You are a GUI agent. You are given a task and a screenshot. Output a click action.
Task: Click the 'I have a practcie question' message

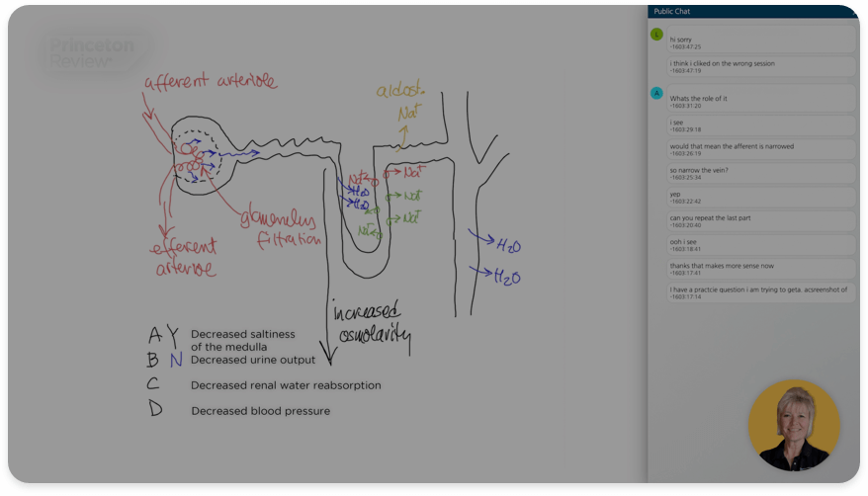[x=759, y=292]
